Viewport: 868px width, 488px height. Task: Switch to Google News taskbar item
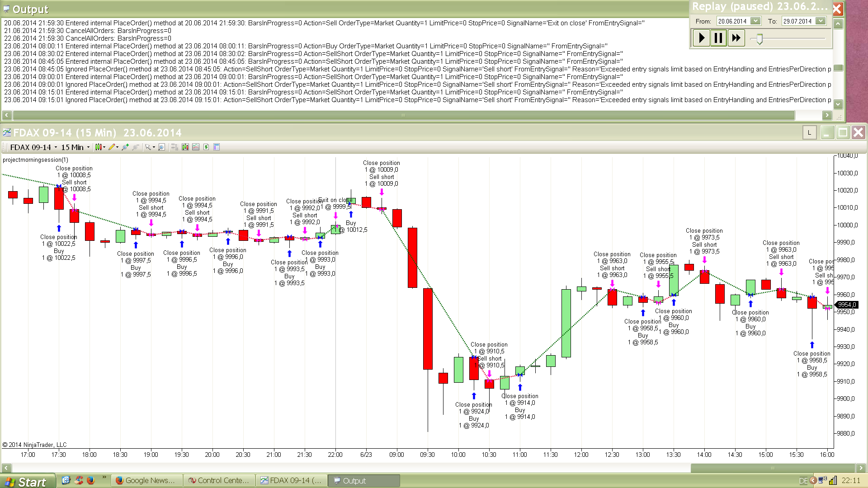(x=146, y=480)
